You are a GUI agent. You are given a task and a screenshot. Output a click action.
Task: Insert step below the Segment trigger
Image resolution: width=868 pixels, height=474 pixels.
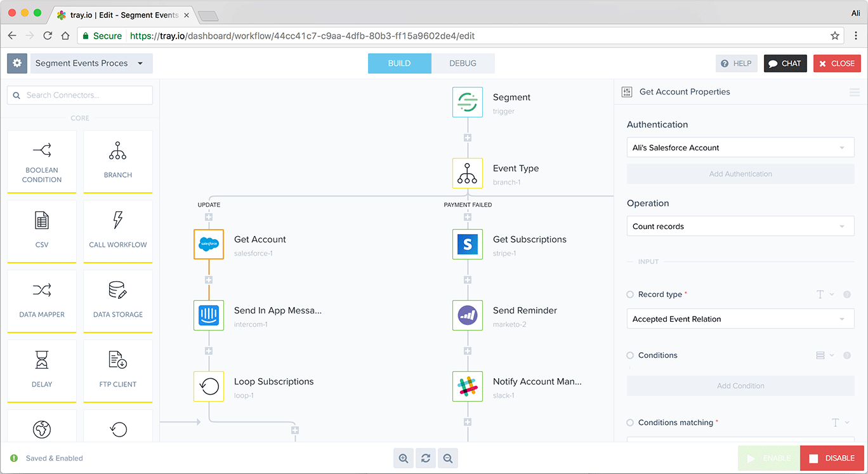coord(468,138)
